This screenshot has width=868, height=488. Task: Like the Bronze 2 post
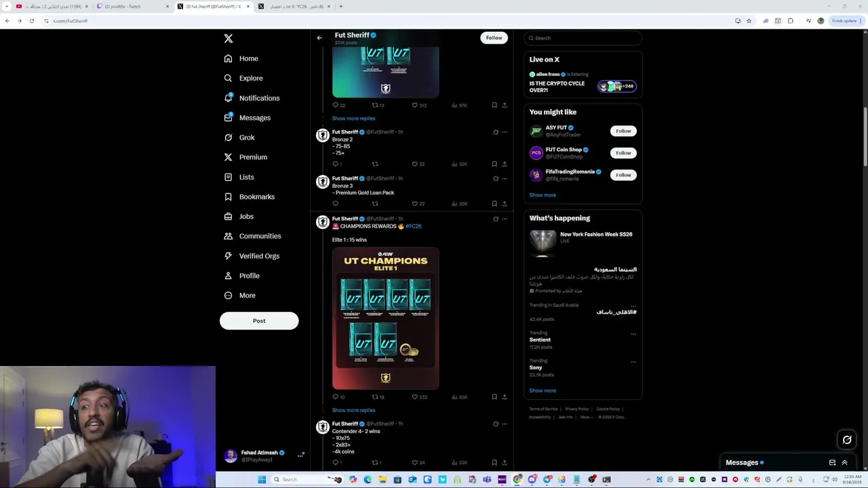tap(415, 164)
